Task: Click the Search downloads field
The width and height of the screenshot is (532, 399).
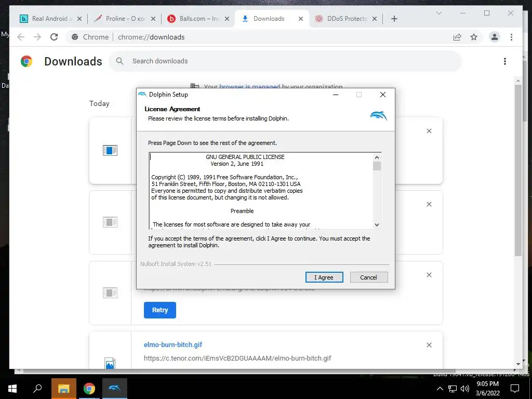Action: pyautogui.click(x=285, y=61)
